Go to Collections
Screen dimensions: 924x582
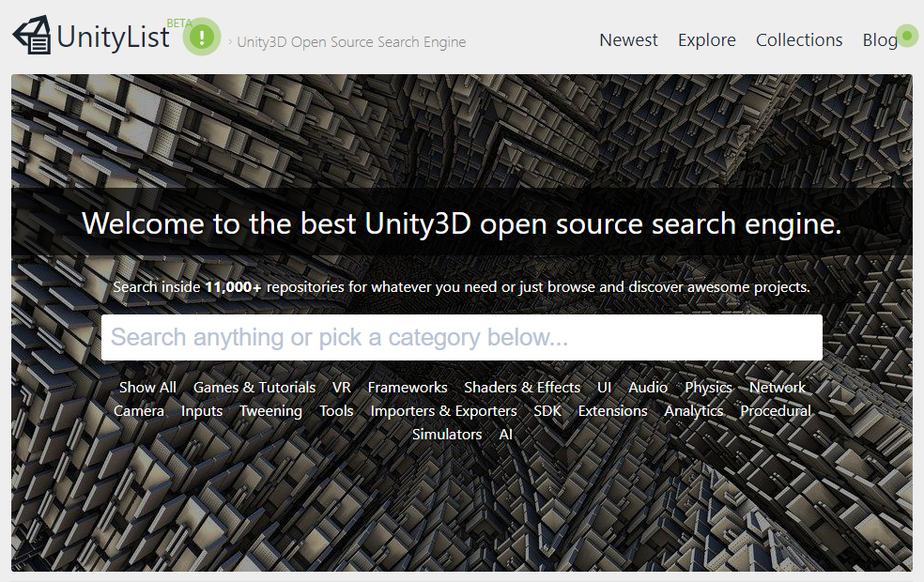799,40
